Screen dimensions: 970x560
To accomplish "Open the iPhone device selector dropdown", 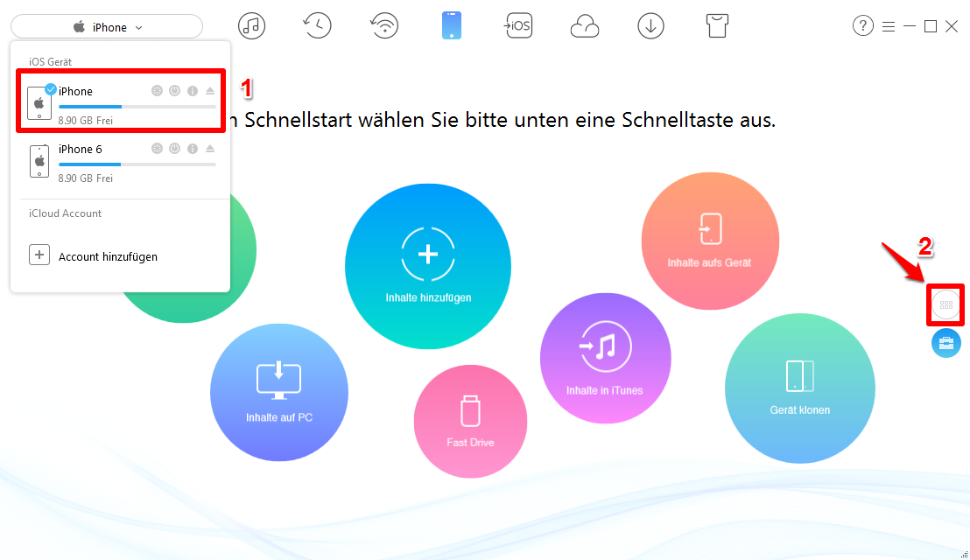I will 107,27.
